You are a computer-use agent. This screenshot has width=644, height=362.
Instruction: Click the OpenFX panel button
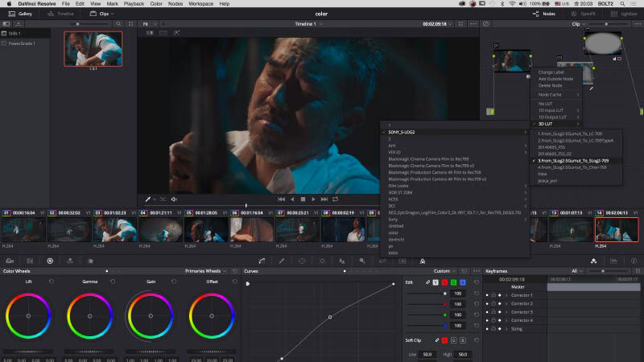583,14
